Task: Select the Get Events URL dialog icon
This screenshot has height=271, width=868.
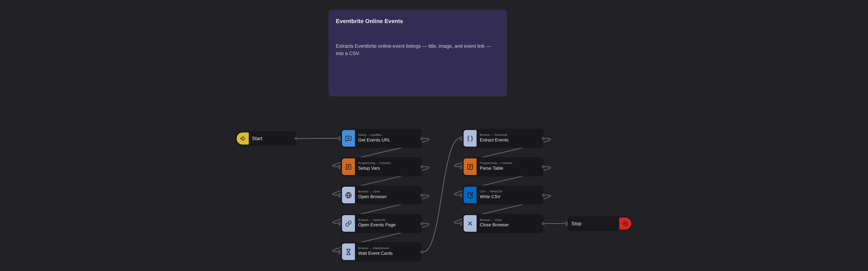Action: click(348, 138)
